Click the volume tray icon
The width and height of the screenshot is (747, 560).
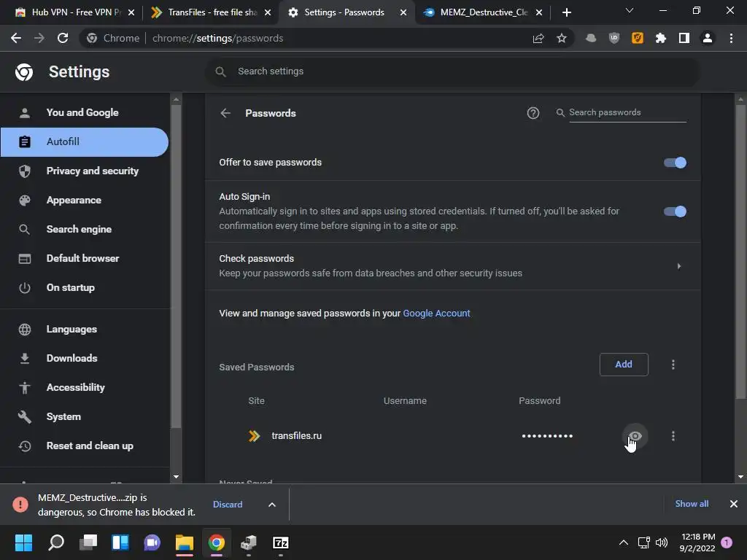662,542
